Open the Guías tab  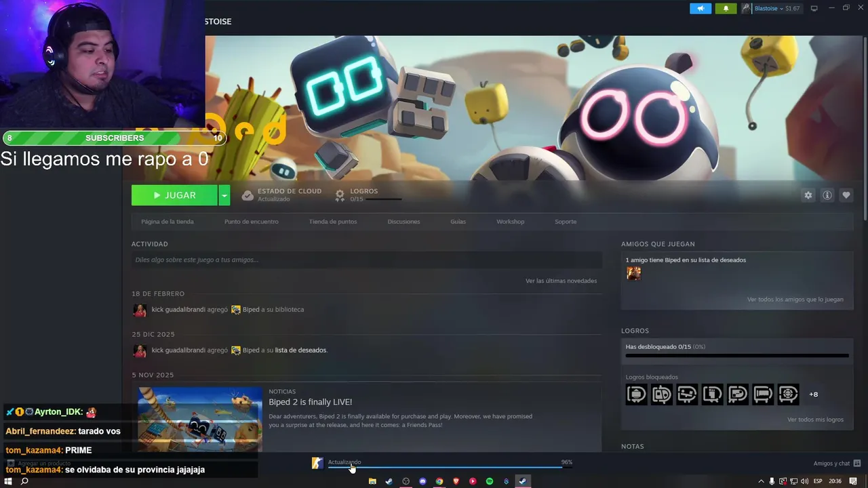[458, 222]
